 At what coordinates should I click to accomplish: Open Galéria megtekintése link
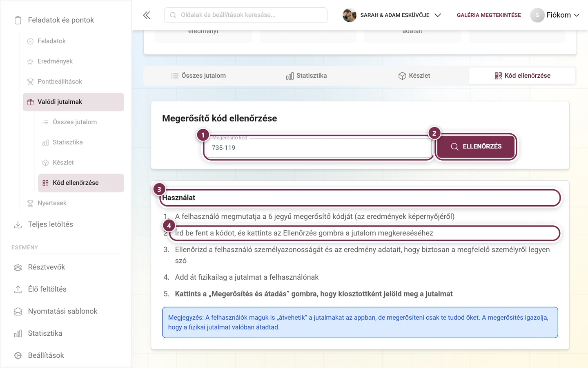pyautogui.click(x=489, y=15)
